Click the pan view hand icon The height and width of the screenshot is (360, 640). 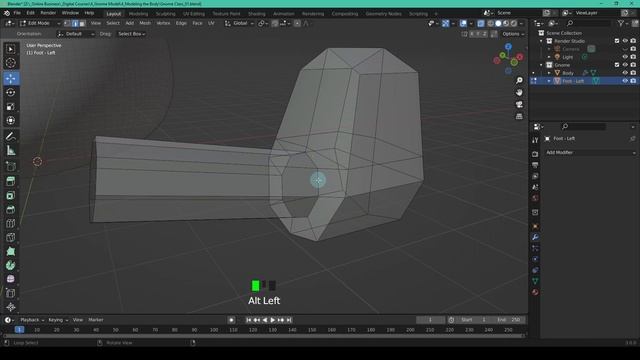[x=519, y=93]
